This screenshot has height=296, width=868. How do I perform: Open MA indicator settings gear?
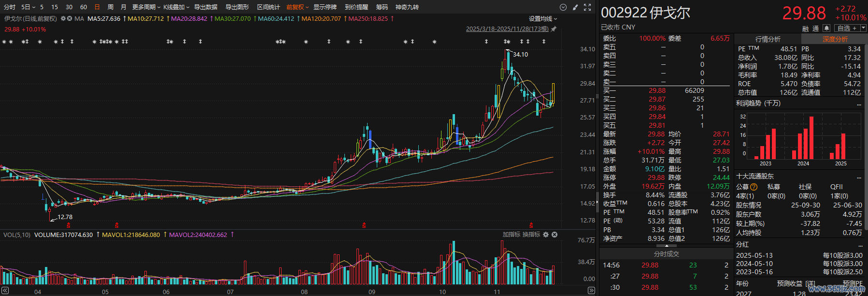click(63, 19)
